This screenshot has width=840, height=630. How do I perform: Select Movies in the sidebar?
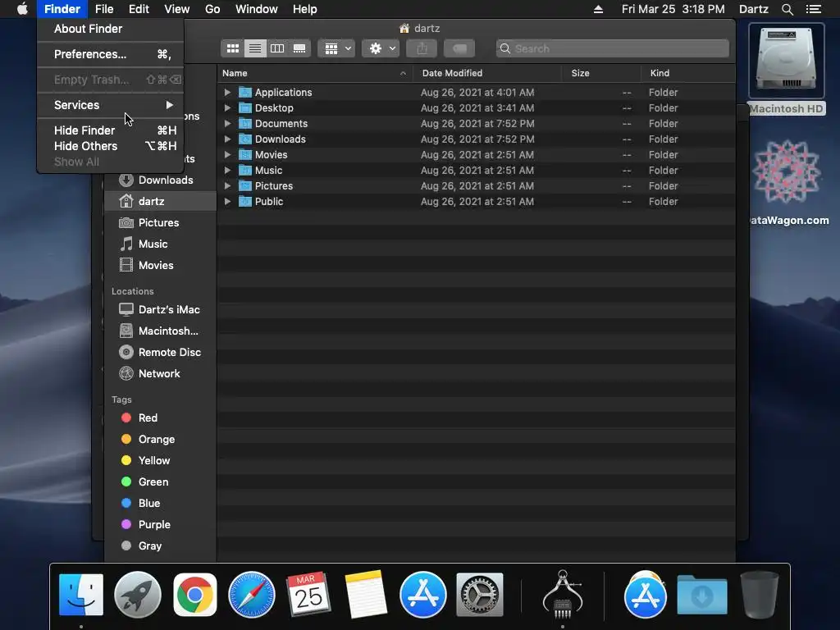[x=162, y=265]
